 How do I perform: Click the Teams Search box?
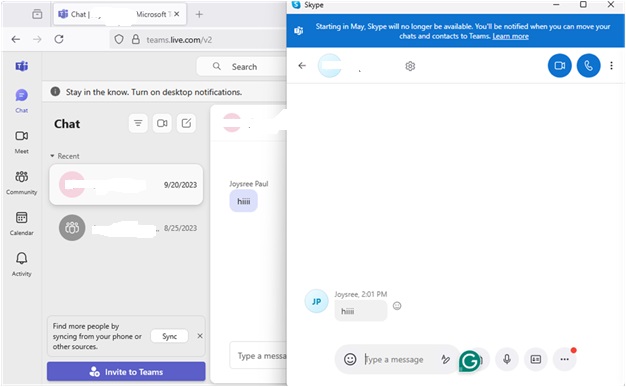pyautogui.click(x=242, y=67)
